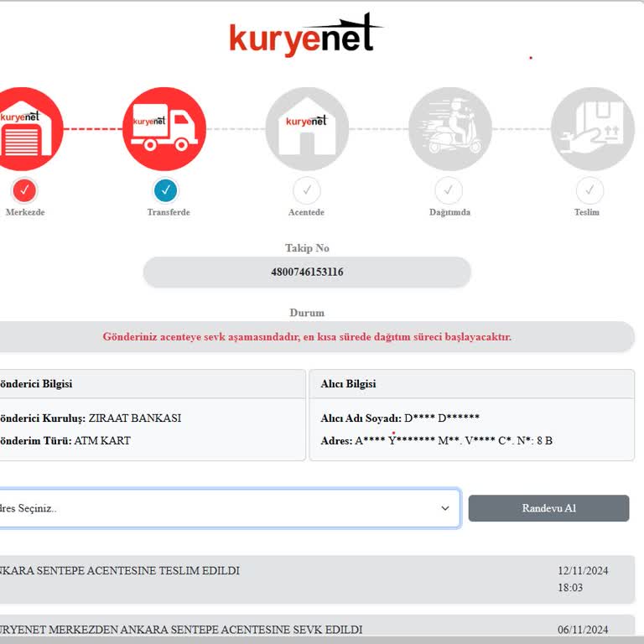This screenshot has width=644, height=644.
Task: Click the gray package handover Teslim icon
Action: 593,129
